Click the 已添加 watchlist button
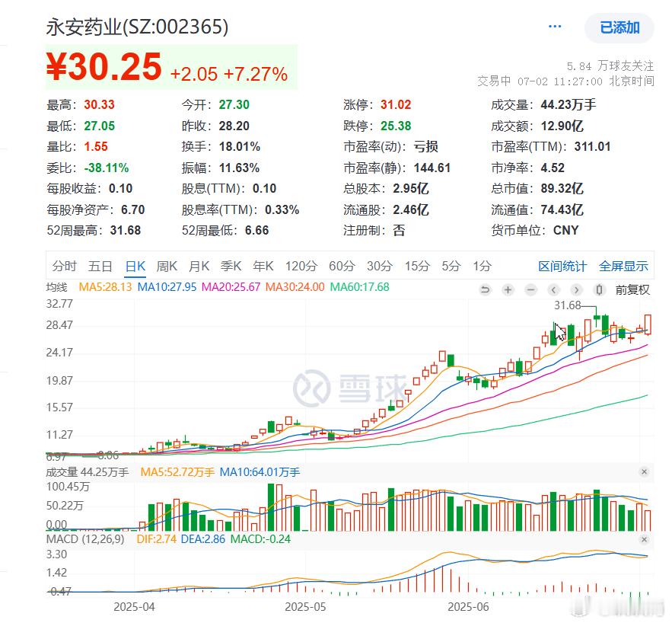The width and height of the screenshot is (672, 623). [619, 28]
